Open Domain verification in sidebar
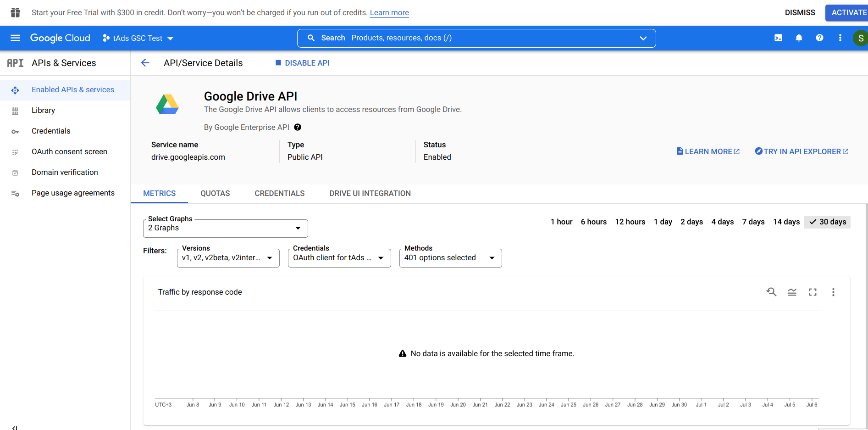Viewport: 868px width, 430px height. (x=65, y=173)
